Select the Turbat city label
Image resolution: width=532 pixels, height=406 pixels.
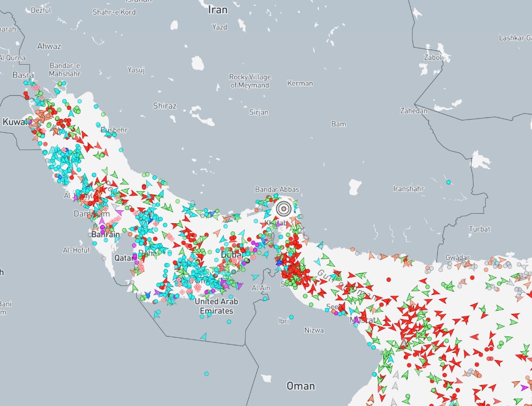point(479,229)
